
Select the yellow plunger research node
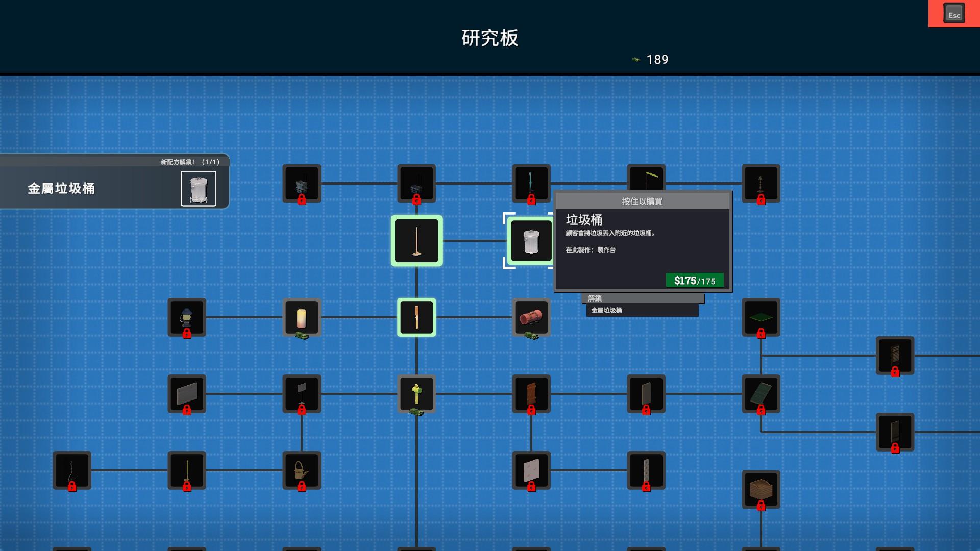tap(416, 393)
